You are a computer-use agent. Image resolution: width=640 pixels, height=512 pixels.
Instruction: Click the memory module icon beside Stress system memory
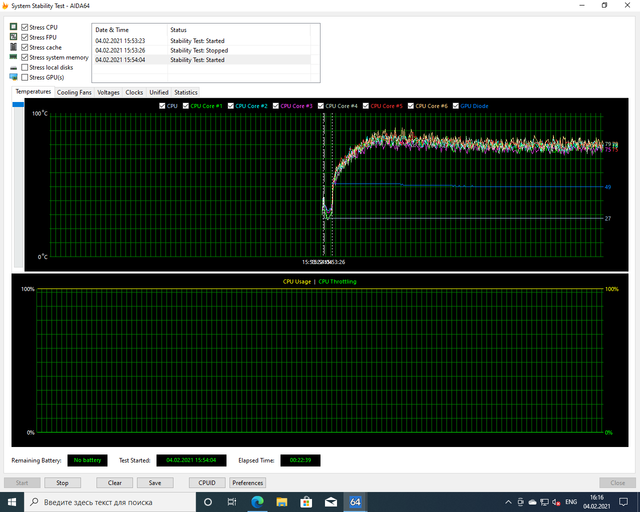point(13,57)
